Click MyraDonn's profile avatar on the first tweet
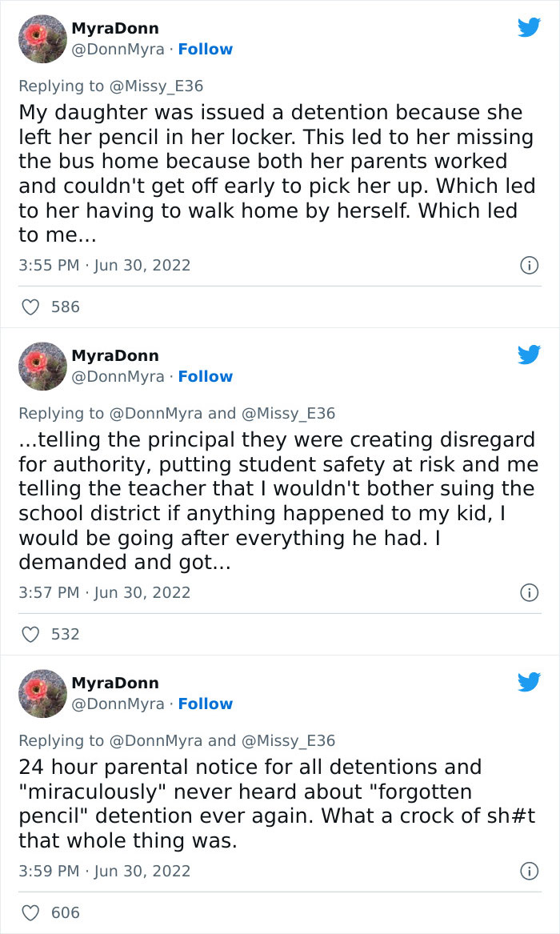Image resolution: width=560 pixels, height=934 pixels. pyautogui.click(x=42, y=38)
